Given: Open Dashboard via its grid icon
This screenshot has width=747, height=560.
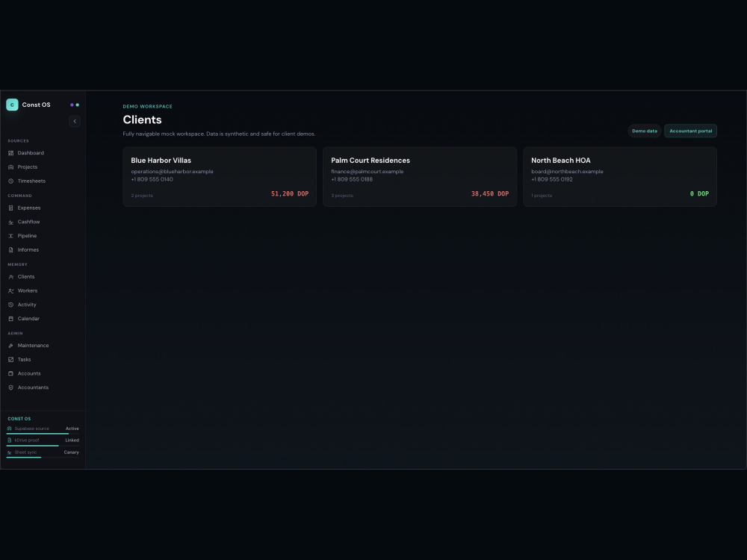Looking at the screenshot, I should [11, 153].
